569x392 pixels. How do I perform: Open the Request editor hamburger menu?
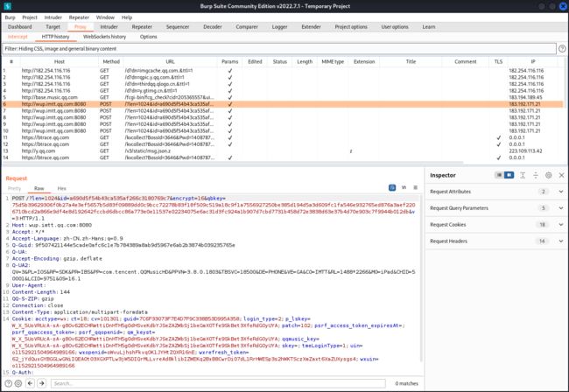click(x=415, y=187)
